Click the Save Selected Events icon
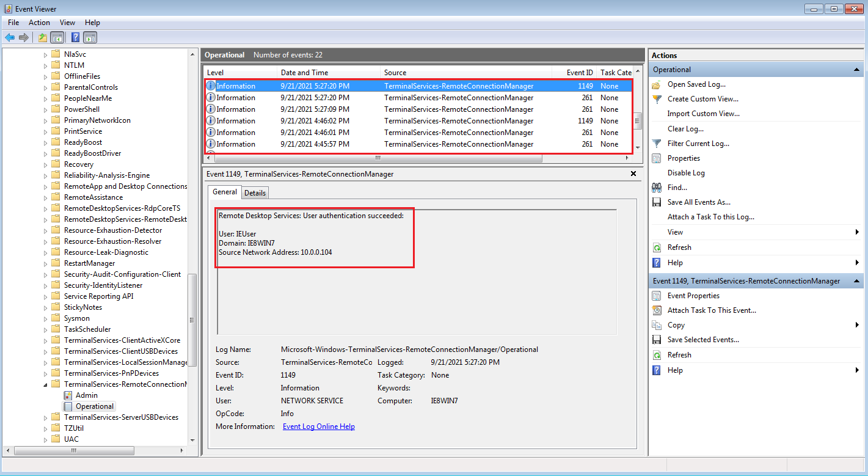Image resolution: width=868 pixels, height=476 pixels. [657, 340]
